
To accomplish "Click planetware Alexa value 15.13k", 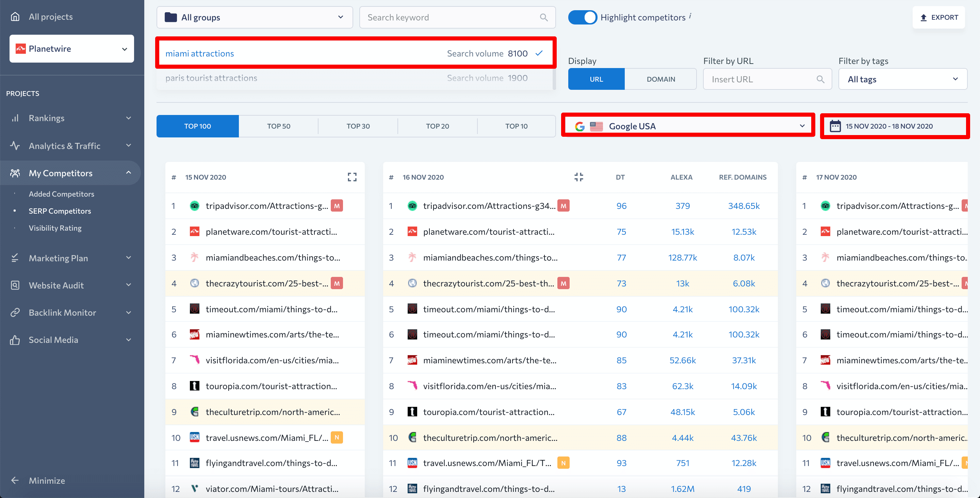I will tap(682, 232).
